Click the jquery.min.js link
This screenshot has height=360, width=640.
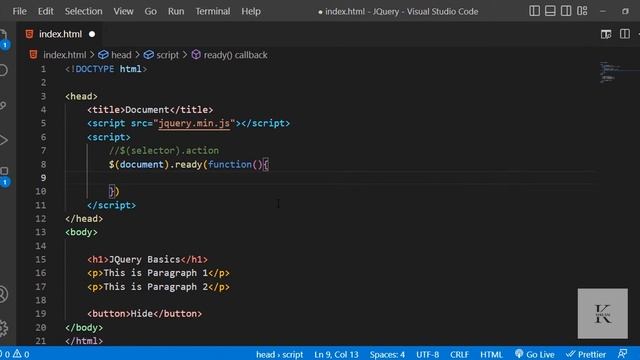(194, 123)
